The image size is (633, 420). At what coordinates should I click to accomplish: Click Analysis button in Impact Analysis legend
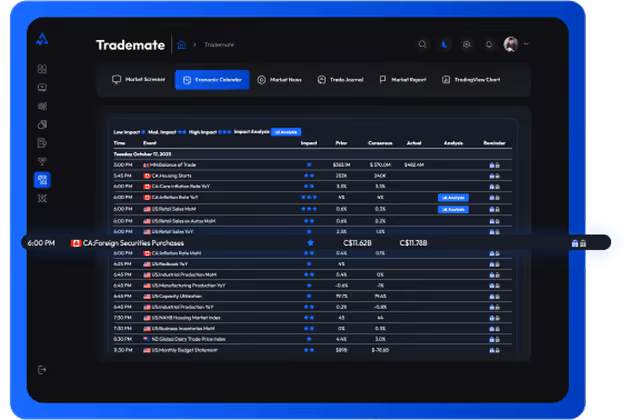pos(285,132)
